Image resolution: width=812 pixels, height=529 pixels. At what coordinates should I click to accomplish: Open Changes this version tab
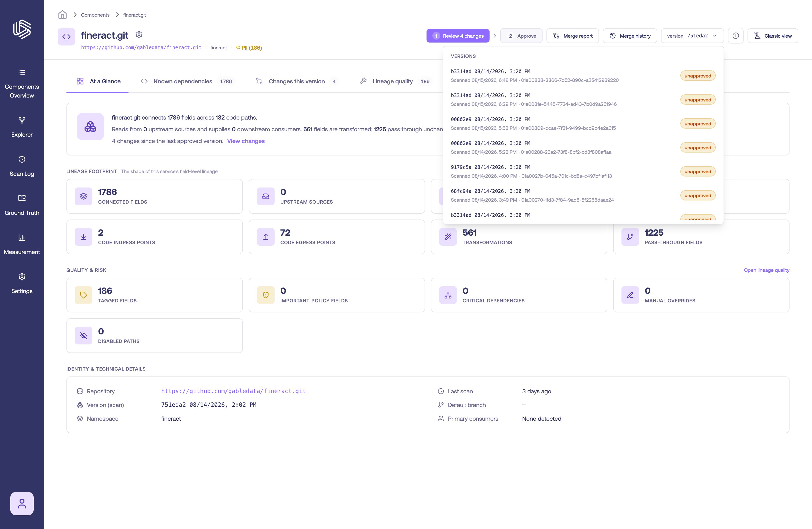[x=297, y=81]
